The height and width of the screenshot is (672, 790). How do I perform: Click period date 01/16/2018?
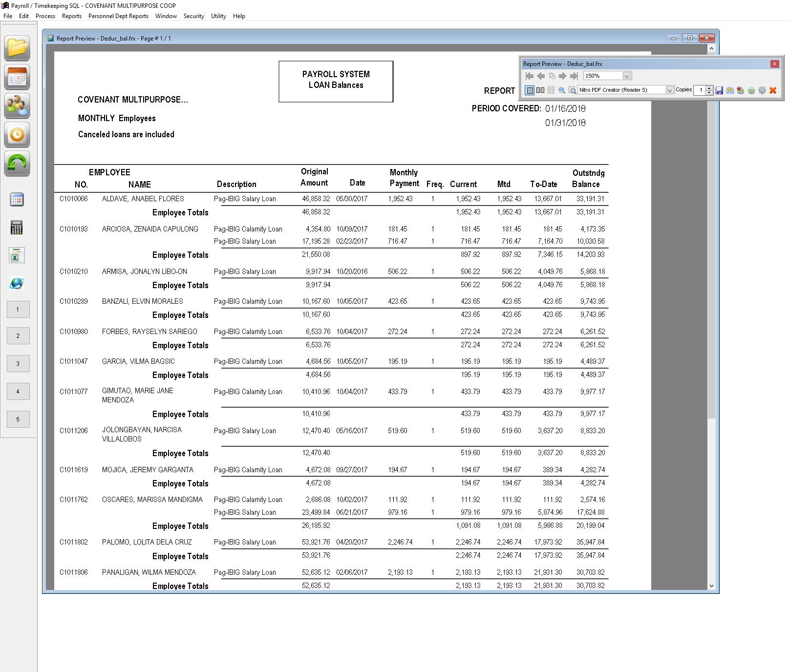click(565, 108)
